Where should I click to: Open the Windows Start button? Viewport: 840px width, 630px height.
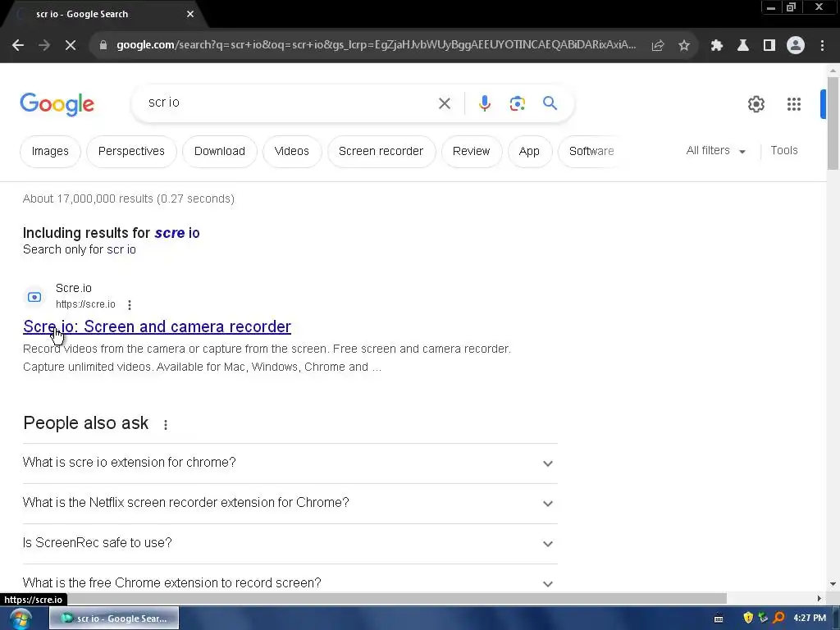20,619
